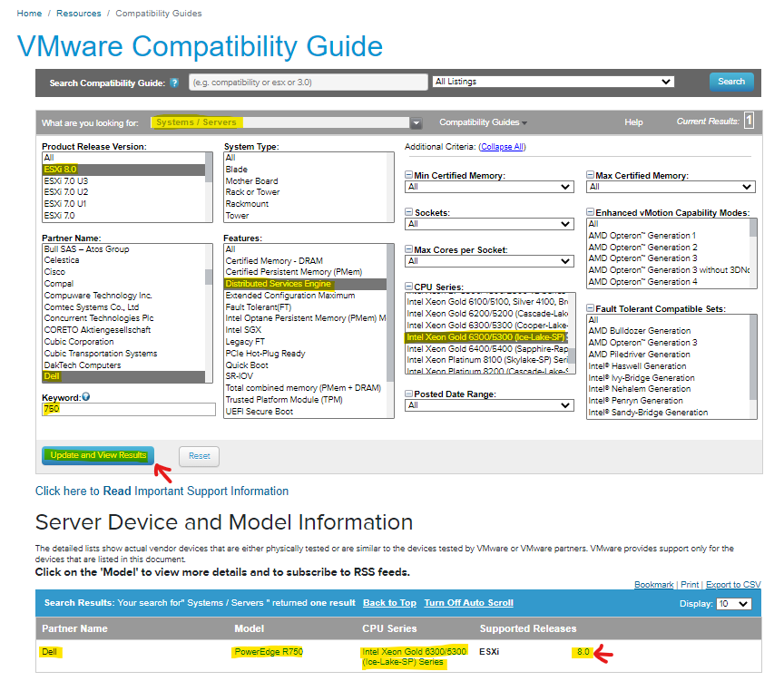Open the Min Certified Memory dropdown

[x=489, y=187]
